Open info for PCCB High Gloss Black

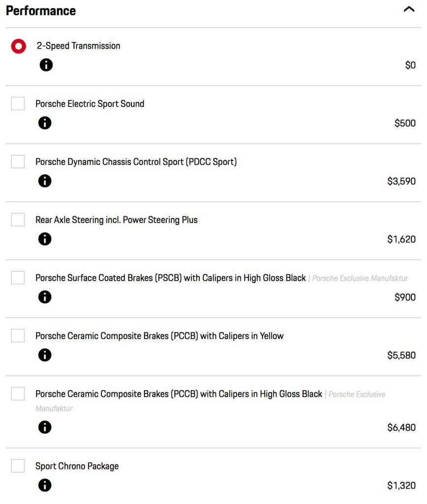(x=45, y=427)
